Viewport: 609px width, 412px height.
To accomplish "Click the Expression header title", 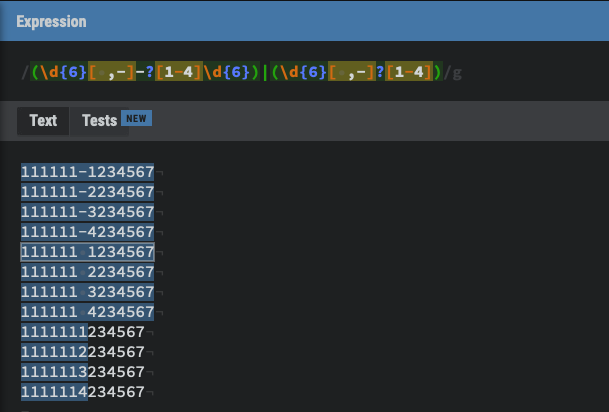I will click(51, 22).
